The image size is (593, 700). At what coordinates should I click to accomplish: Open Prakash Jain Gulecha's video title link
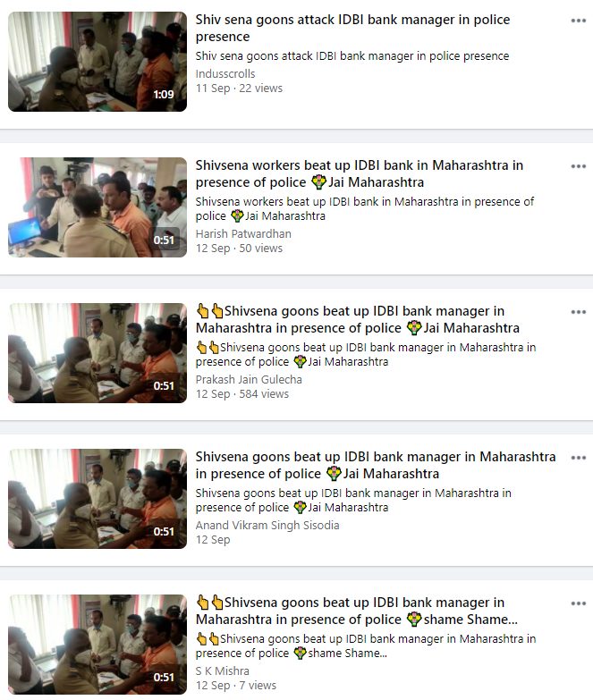(x=358, y=319)
